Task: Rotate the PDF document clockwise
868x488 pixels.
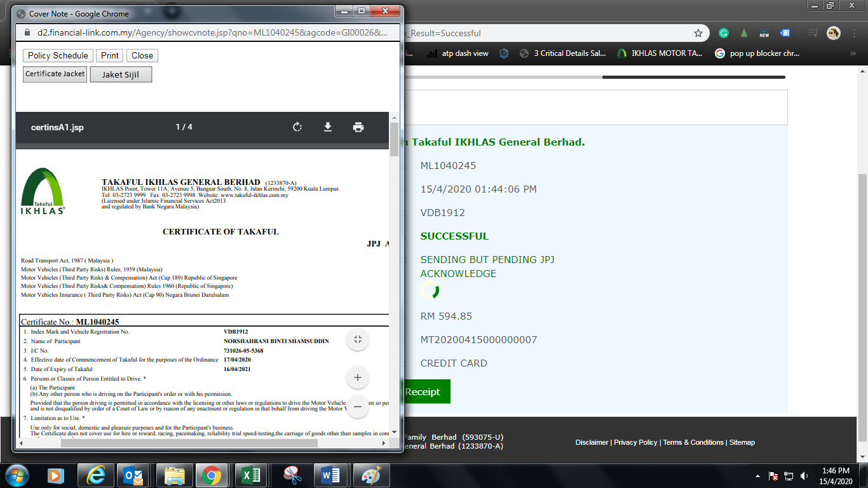Action: pyautogui.click(x=297, y=127)
